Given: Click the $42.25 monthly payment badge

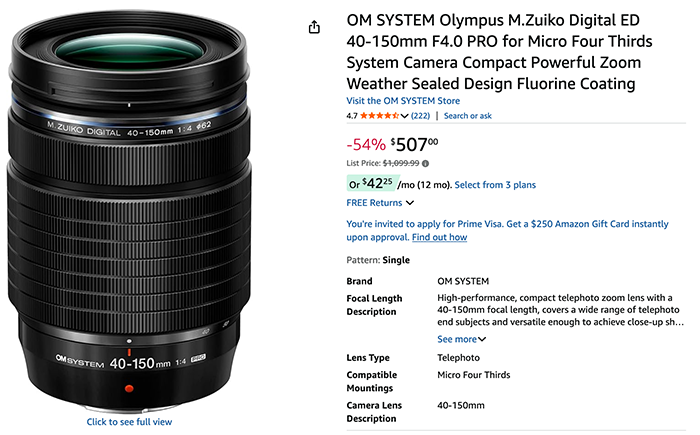Looking at the screenshot, I should point(370,184).
